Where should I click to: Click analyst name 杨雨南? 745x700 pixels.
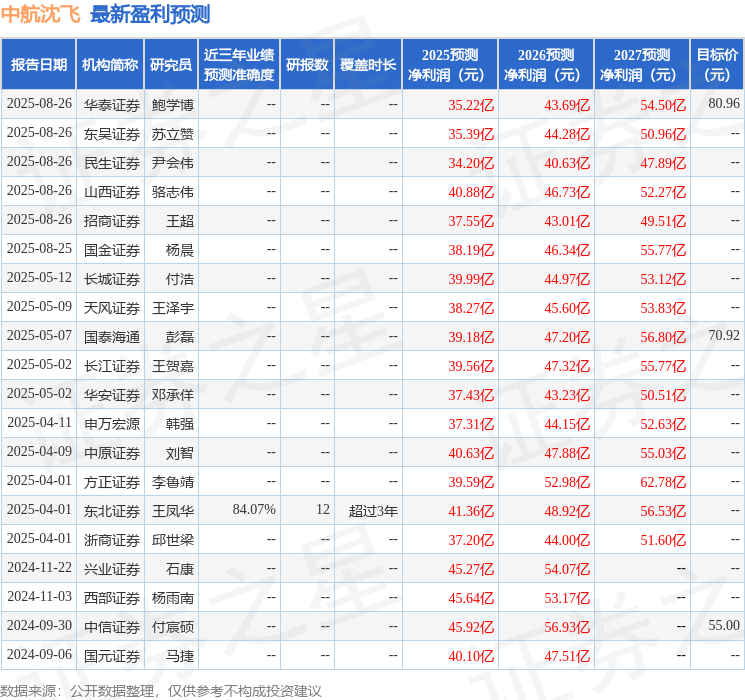[x=172, y=598]
